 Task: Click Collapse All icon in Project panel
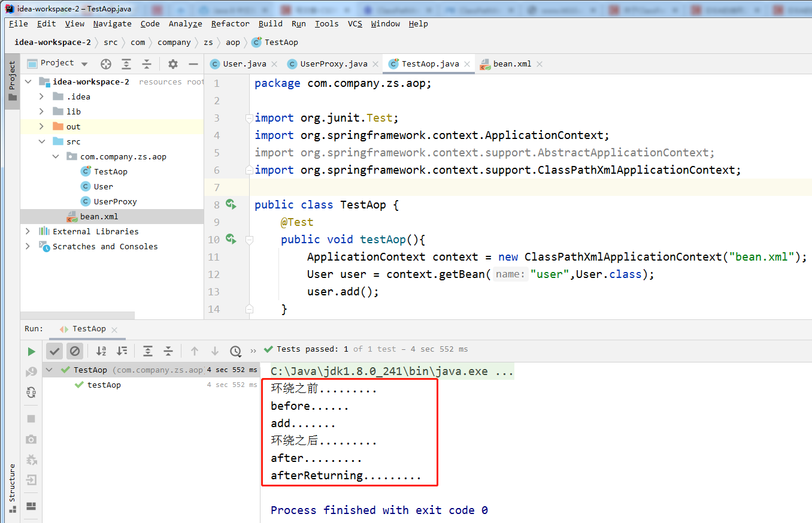147,64
